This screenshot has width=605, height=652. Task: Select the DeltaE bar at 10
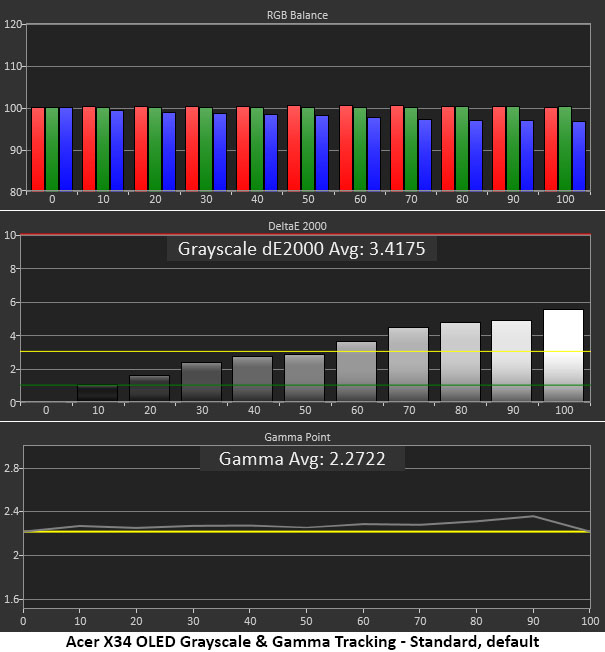pyautogui.click(x=98, y=393)
